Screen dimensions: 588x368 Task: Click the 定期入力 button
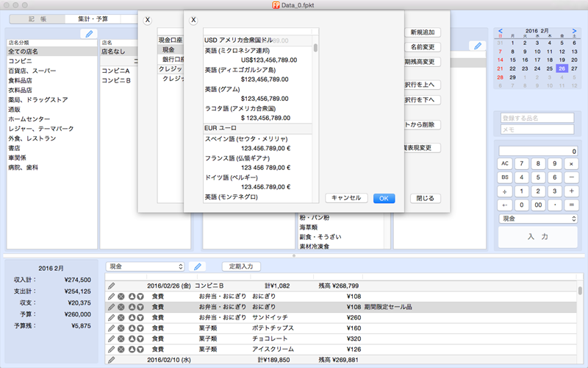click(x=241, y=266)
